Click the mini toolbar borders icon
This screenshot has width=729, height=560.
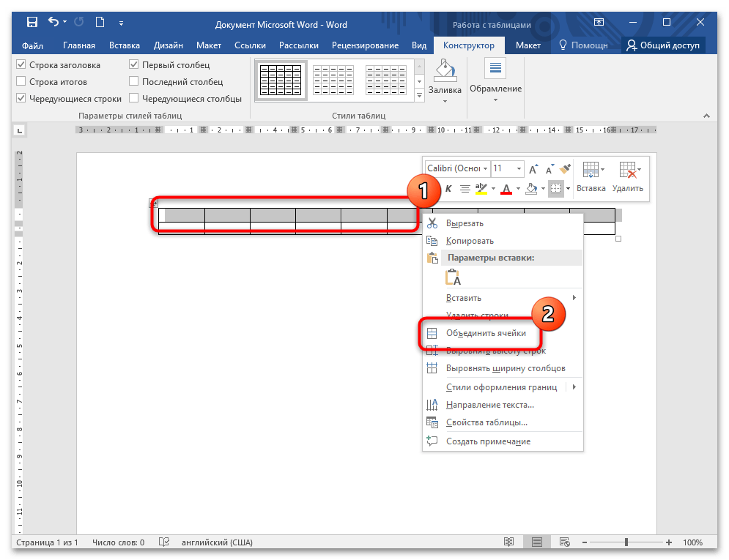coord(555,189)
